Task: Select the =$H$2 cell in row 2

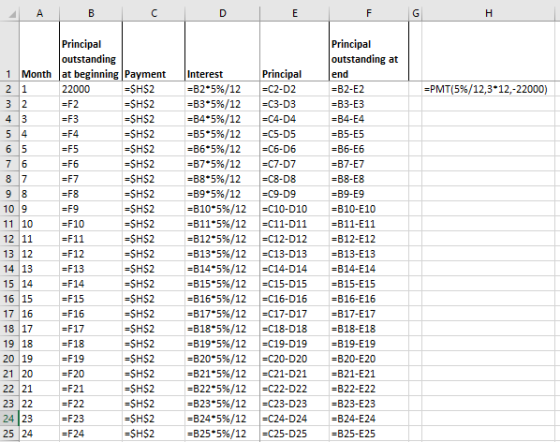Action: [154, 89]
